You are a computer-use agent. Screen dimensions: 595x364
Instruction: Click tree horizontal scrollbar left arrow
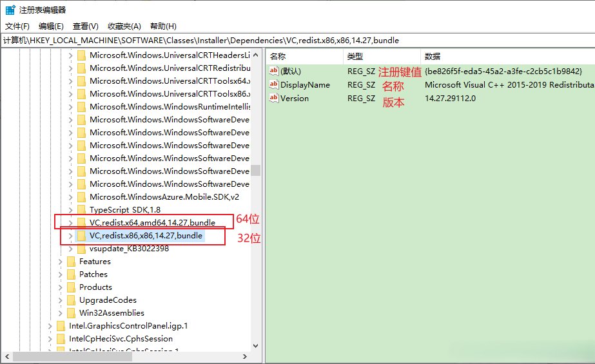(x=7, y=357)
